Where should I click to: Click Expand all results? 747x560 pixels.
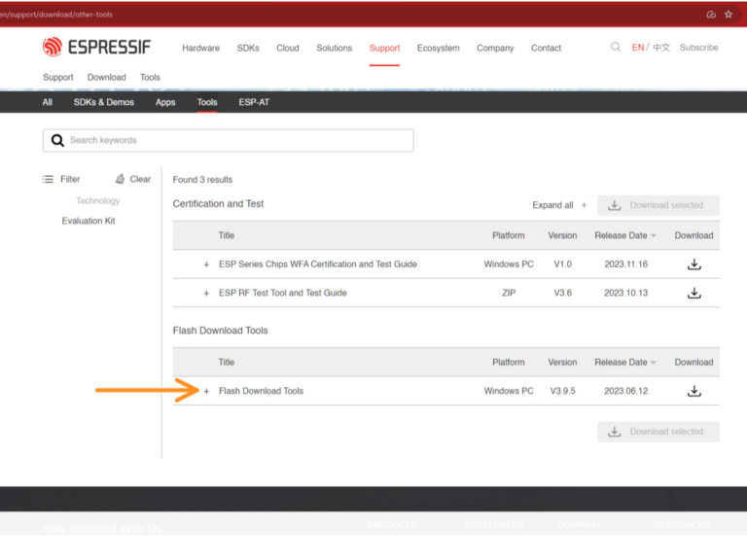click(x=559, y=205)
